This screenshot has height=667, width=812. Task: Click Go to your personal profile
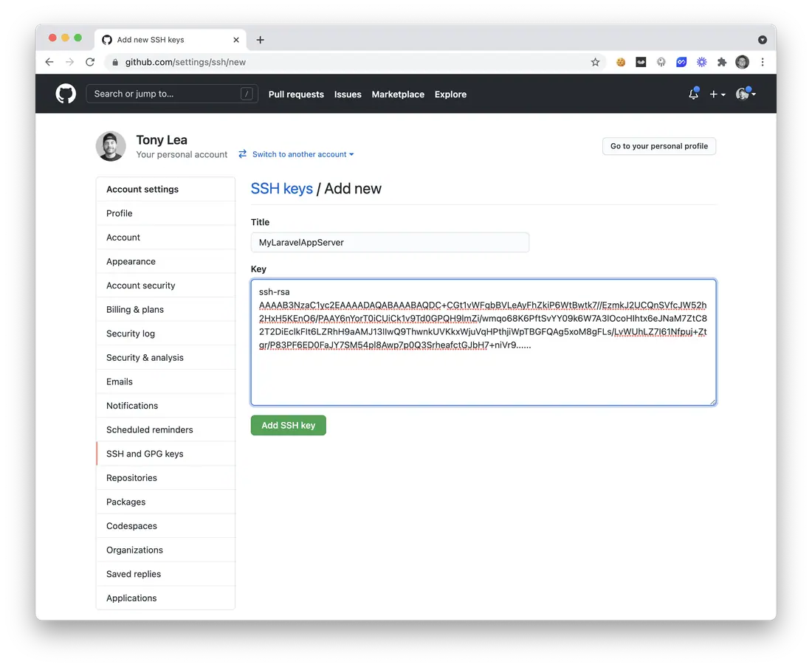point(658,146)
